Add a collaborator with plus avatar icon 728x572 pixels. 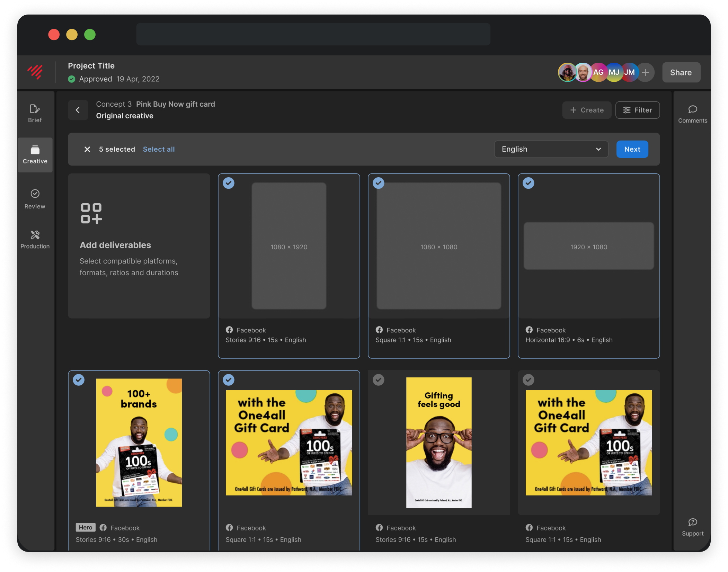pyautogui.click(x=645, y=72)
